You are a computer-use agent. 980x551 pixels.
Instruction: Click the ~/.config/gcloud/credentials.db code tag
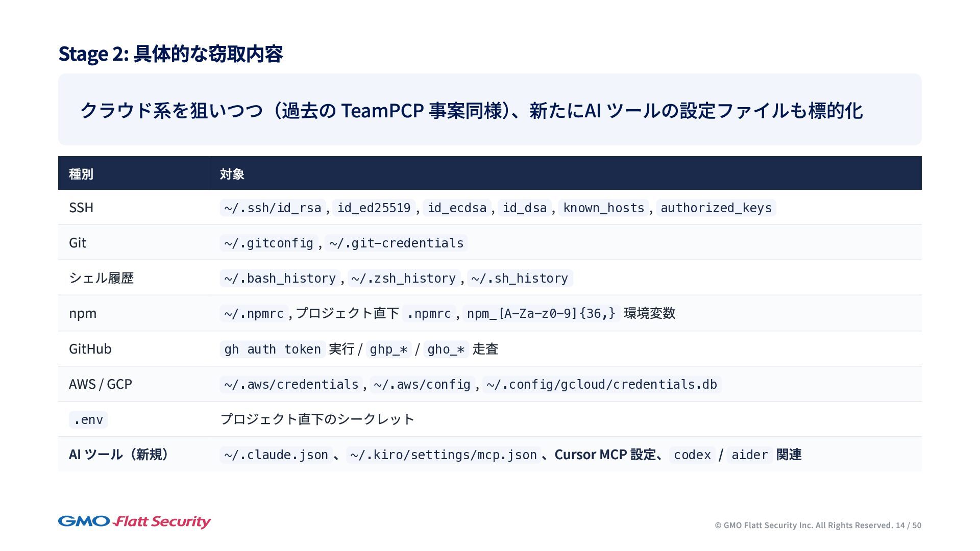pos(601,385)
